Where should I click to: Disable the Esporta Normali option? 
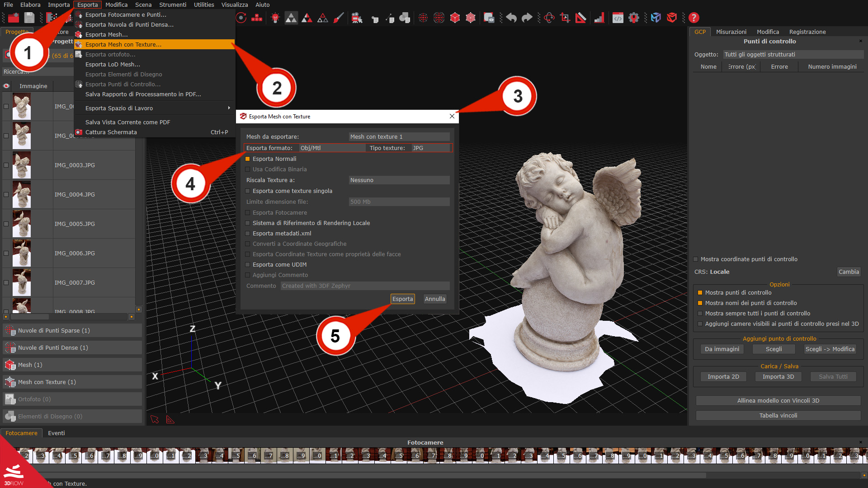click(x=248, y=159)
